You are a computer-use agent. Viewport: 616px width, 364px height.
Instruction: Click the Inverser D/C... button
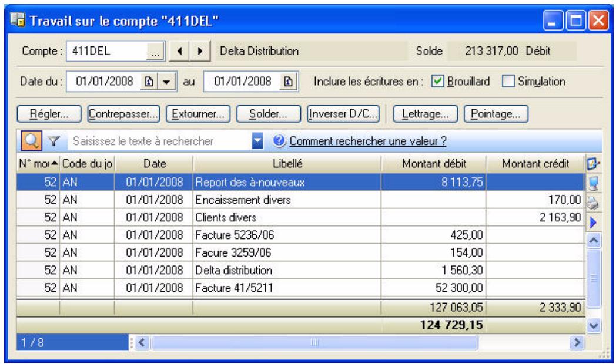[343, 114]
